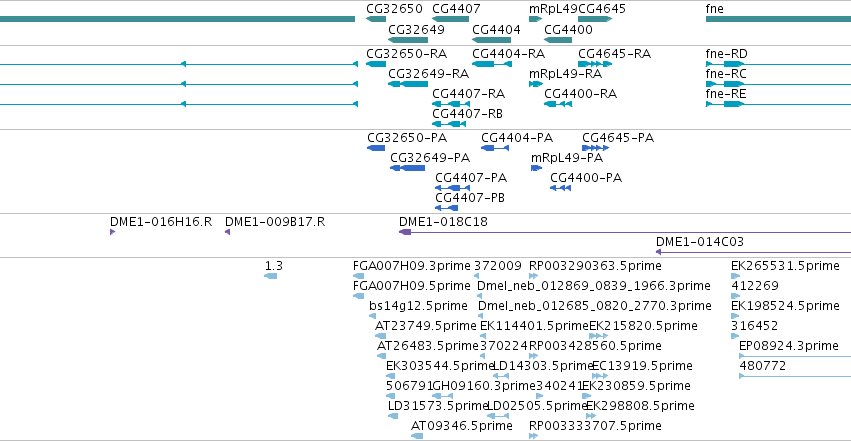Click the CG4645 gene label
The image size is (851, 441).
602,9
